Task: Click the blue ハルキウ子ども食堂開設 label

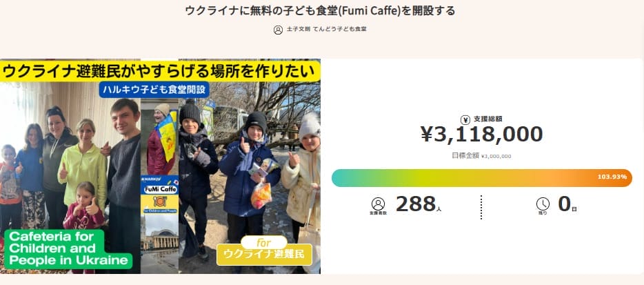Action: pyautogui.click(x=152, y=88)
